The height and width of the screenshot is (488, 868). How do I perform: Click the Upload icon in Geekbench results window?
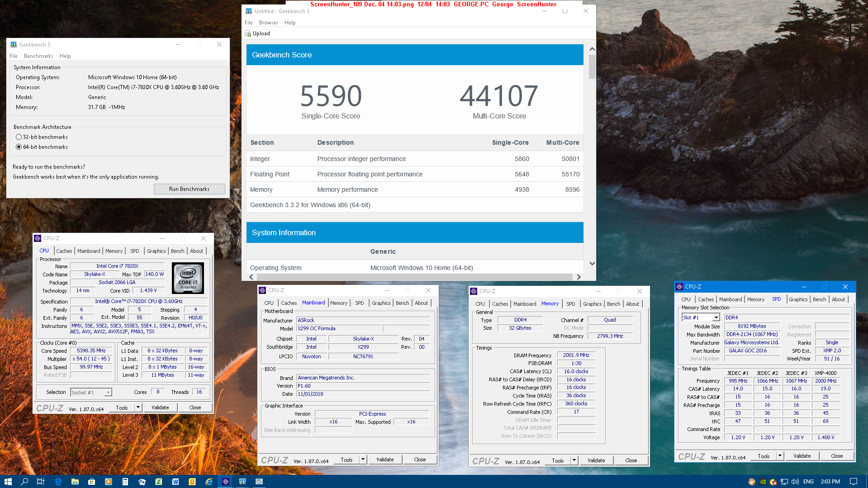[x=248, y=33]
